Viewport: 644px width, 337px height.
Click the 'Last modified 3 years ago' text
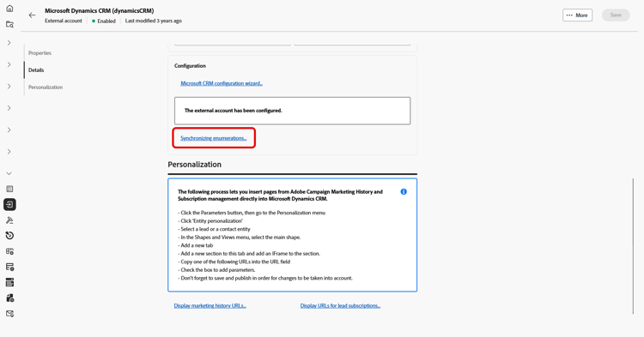pyautogui.click(x=153, y=21)
